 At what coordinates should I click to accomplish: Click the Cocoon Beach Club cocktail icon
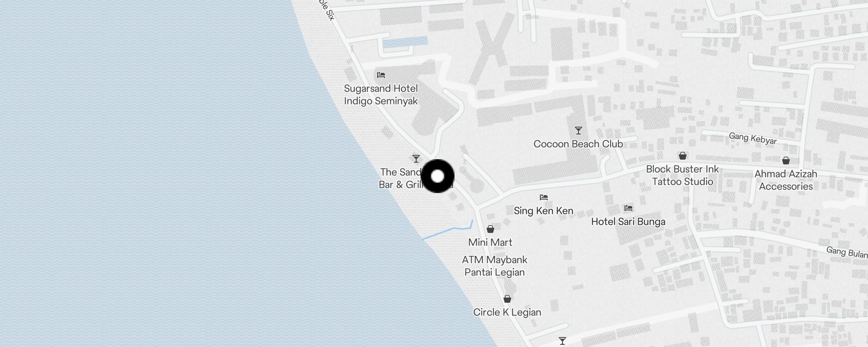point(578,131)
